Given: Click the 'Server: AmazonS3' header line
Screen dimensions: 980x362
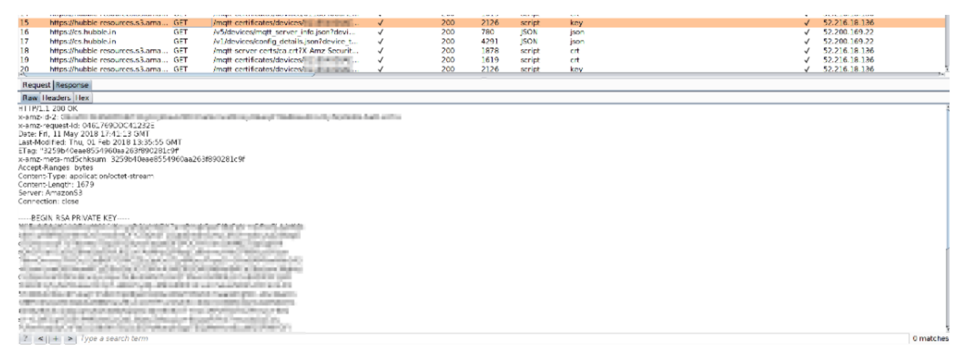Looking at the screenshot, I should point(50,192).
